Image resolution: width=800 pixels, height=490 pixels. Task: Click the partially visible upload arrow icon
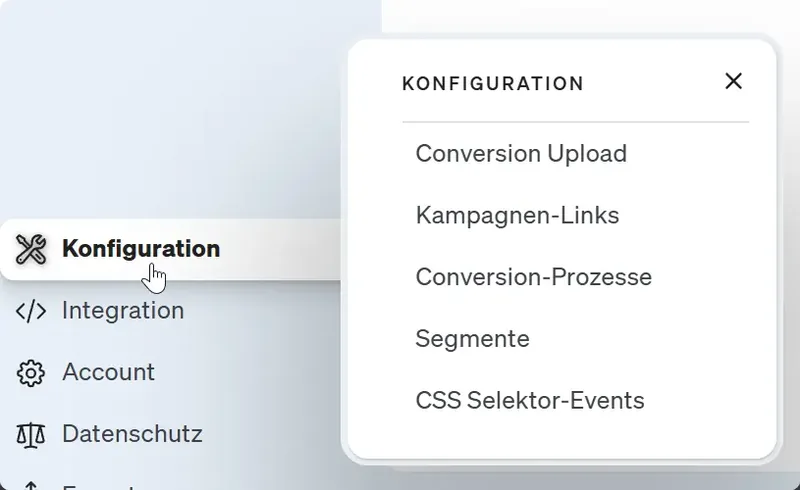coord(31,485)
